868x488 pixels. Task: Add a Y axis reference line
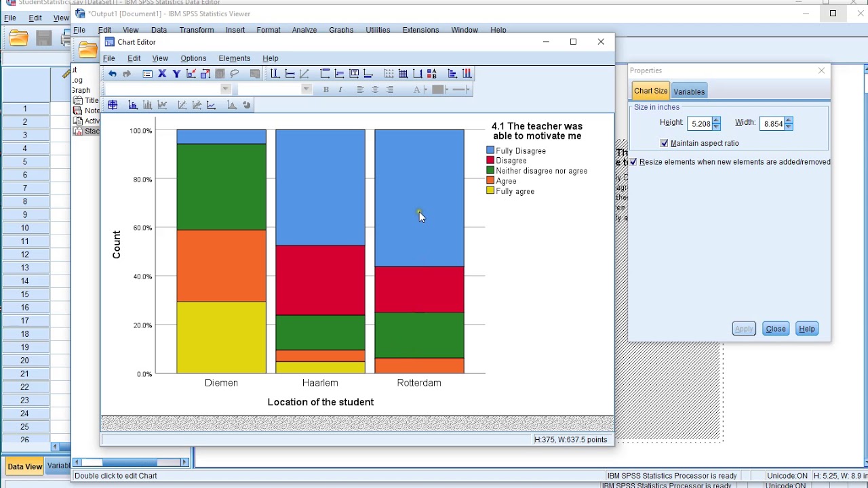click(290, 73)
